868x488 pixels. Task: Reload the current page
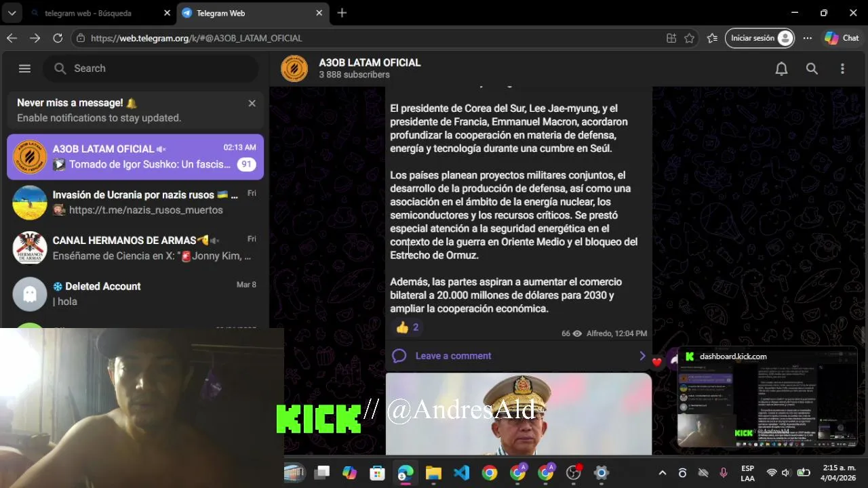(x=58, y=38)
